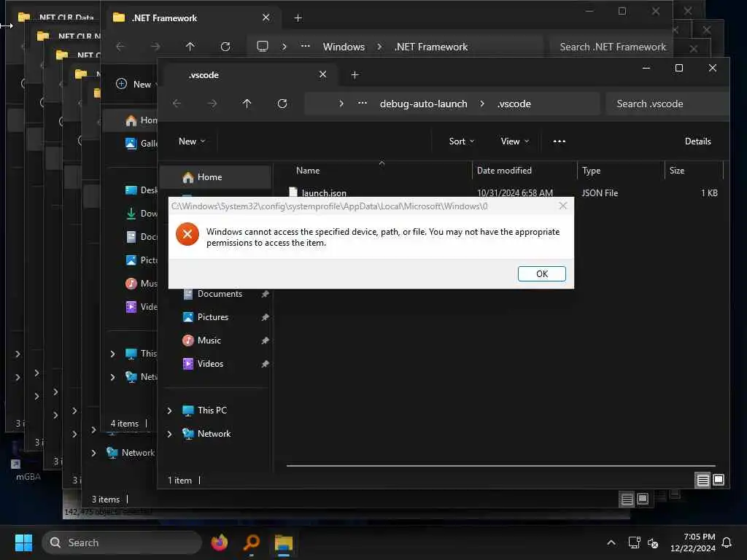Switch to large thumbnails view in .vscode window
This screenshot has width=747, height=560.
point(719,480)
